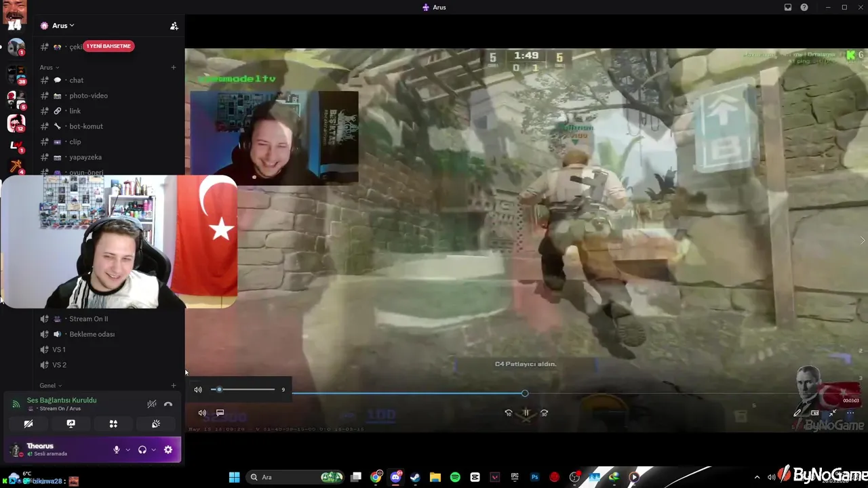Open Theorus user profile avatar
The height and width of the screenshot is (488, 868).
(x=16, y=449)
